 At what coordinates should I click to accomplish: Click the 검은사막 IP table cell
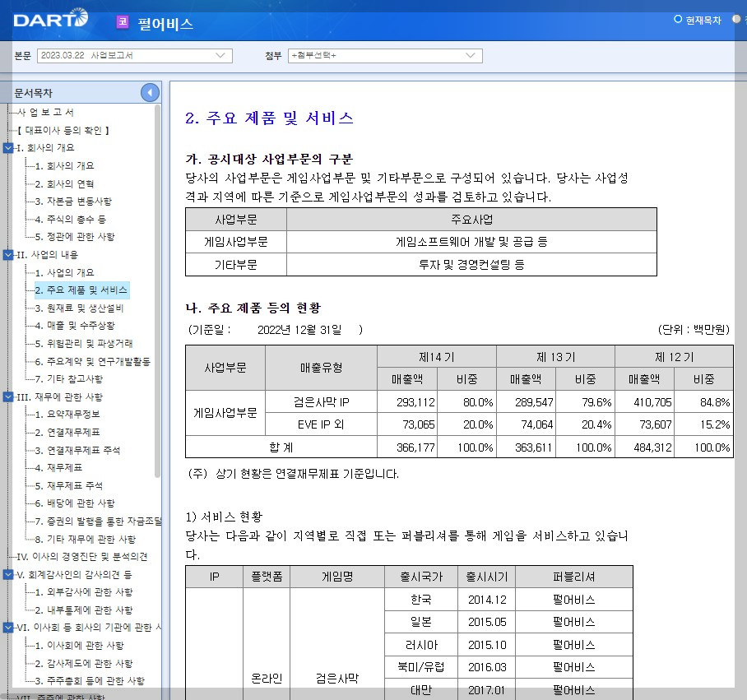[321, 402]
